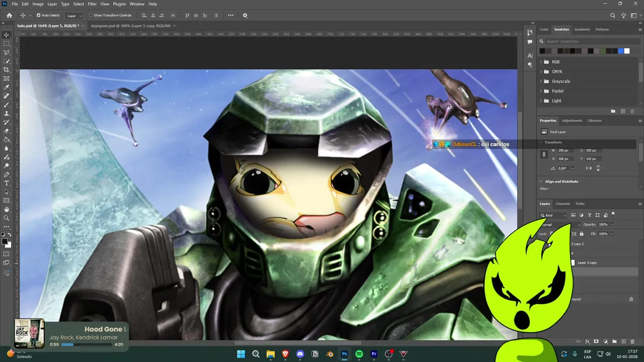Expand the CMYK swatch folder

tap(541, 71)
